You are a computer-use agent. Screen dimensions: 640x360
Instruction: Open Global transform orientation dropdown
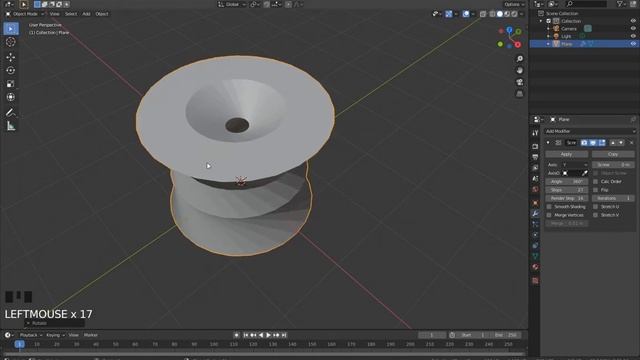(x=232, y=4)
